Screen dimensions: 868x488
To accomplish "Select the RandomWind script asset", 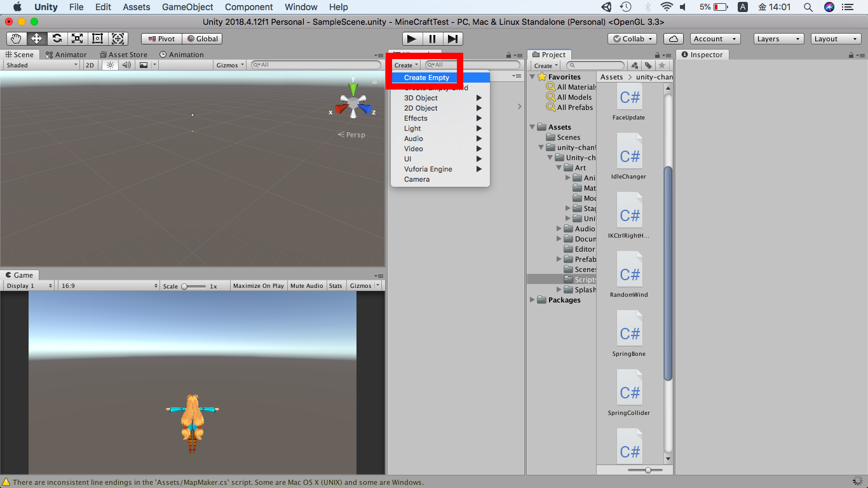I will [629, 274].
